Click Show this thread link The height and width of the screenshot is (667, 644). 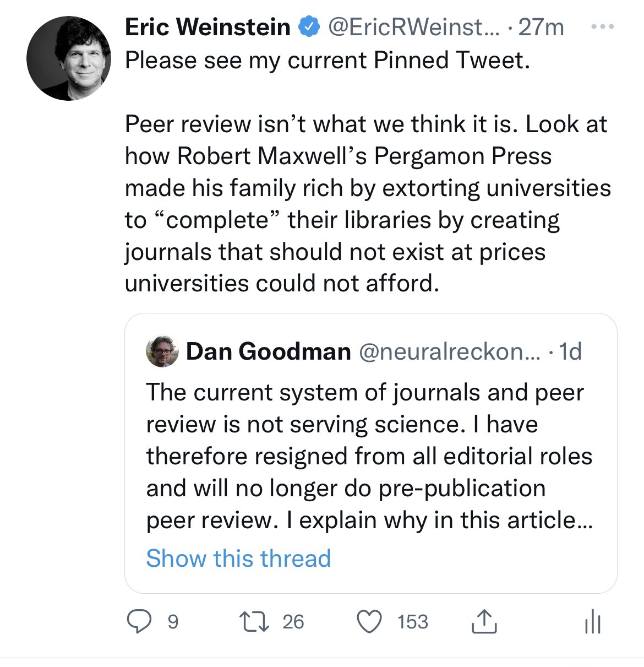[x=238, y=558]
